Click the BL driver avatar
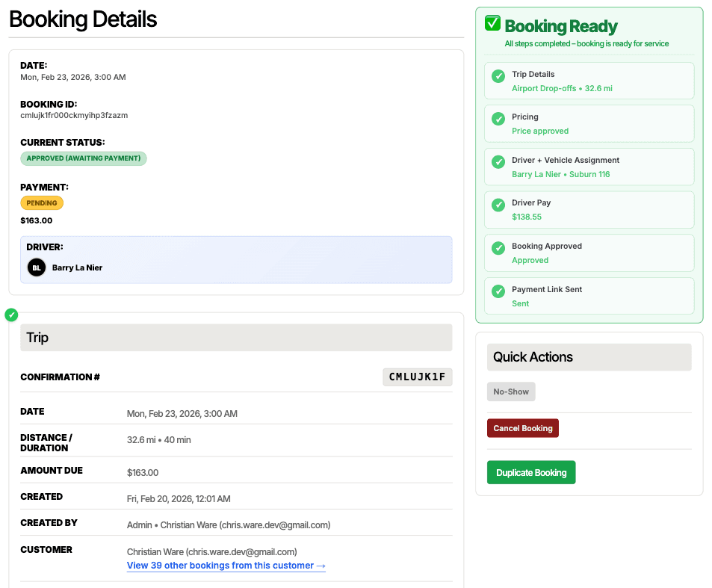712x588 pixels. click(x=37, y=267)
